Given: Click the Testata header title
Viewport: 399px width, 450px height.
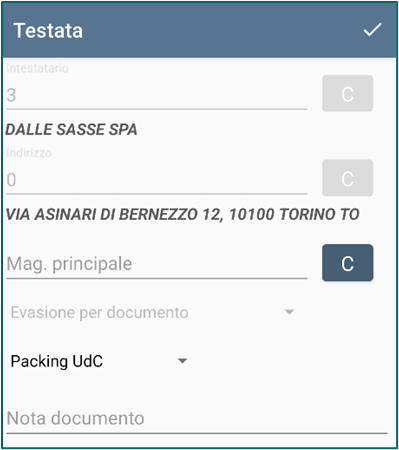Looking at the screenshot, I should click(48, 31).
